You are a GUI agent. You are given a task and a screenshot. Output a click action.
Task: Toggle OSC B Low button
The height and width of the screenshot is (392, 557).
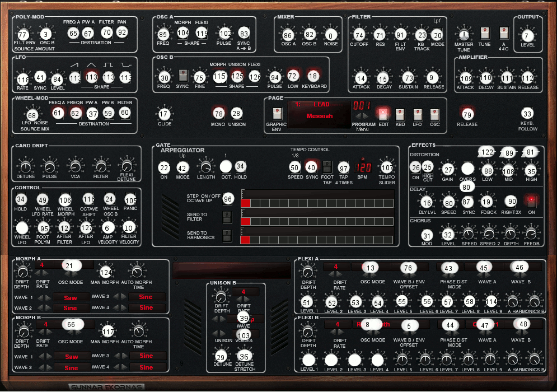[x=292, y=76]
